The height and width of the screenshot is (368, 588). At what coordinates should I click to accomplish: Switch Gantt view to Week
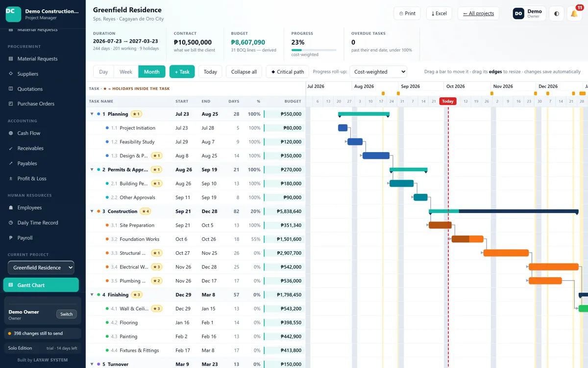pyautogui.click(x=126, y=72)
